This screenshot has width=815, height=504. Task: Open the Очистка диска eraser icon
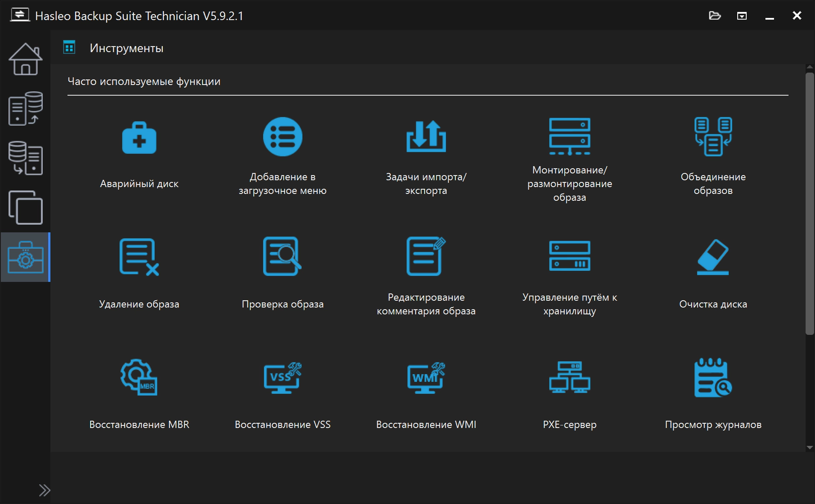tap(713, 257)
